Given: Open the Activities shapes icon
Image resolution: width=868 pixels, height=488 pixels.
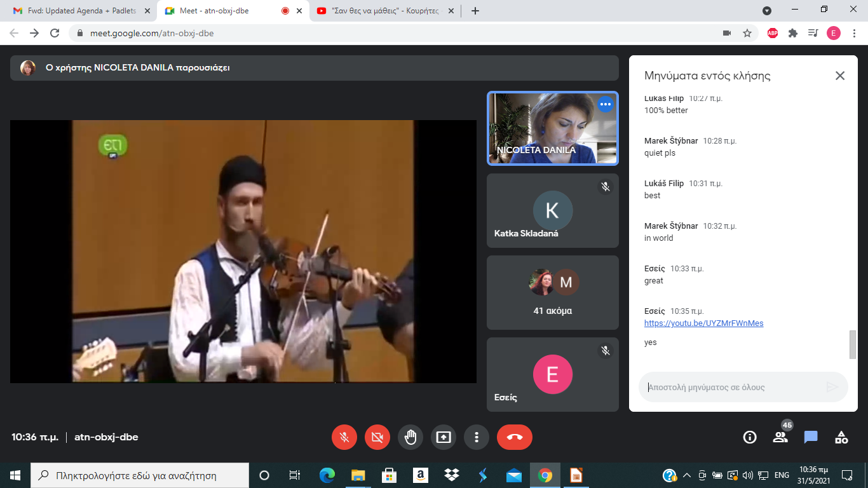Looking at the screenshot, I should pos(841,437).
